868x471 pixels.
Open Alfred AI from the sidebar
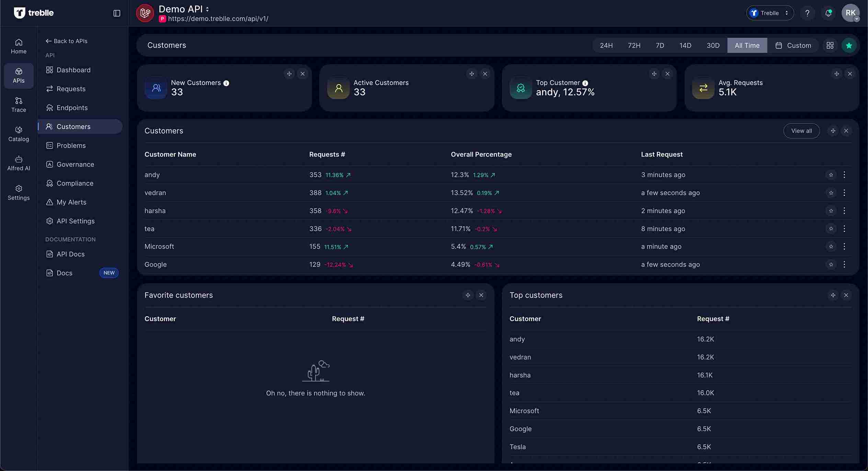[x=19, y=163]
